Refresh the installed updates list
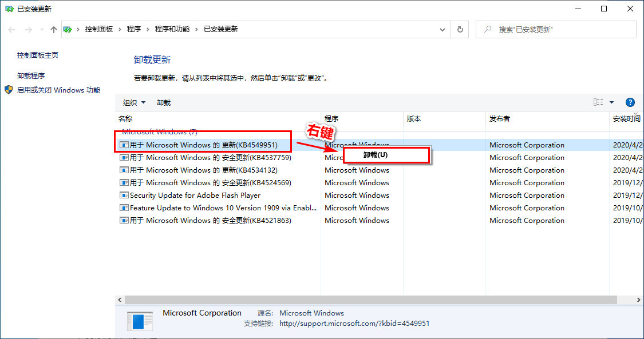The height and width of the screenshot is (339, 644). (x=460, y=30)
